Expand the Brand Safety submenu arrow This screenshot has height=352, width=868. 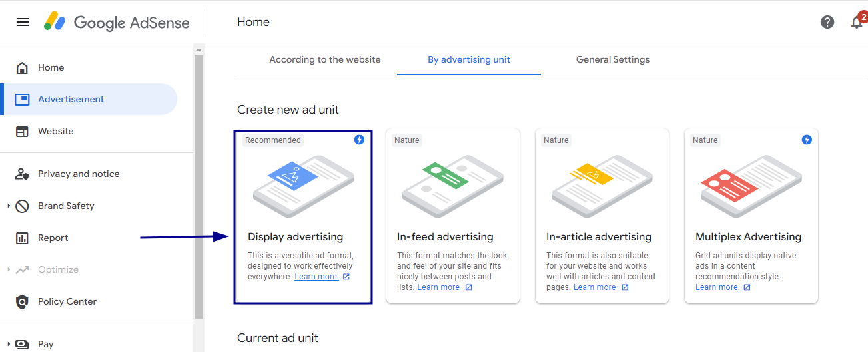click(9, 206)
